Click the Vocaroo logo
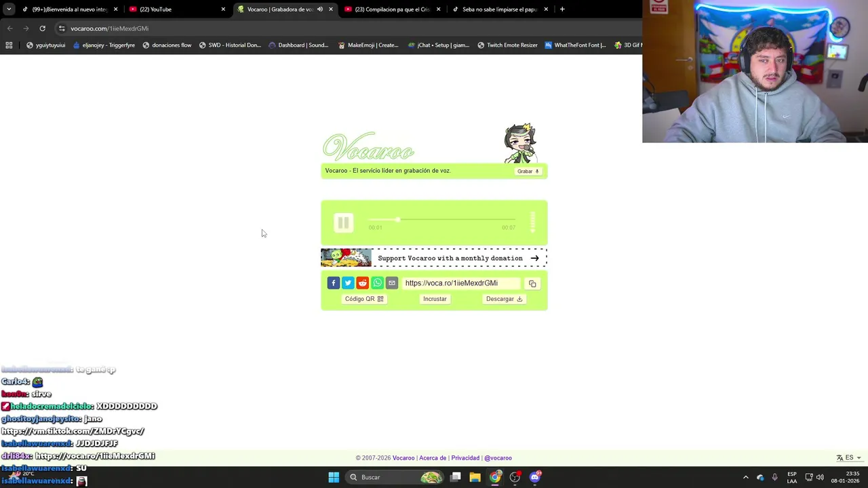This screenshot has width=868, height=488. click(368, 146)
